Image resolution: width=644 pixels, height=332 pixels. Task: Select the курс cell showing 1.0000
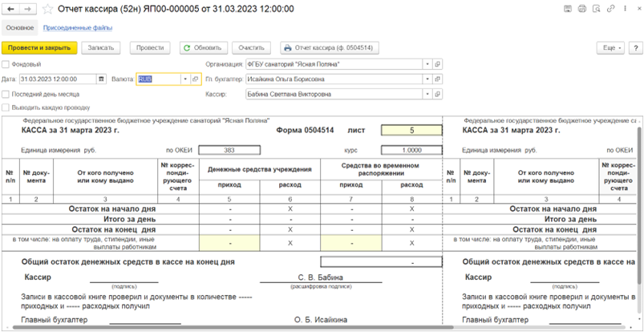(x=411, y=151)
